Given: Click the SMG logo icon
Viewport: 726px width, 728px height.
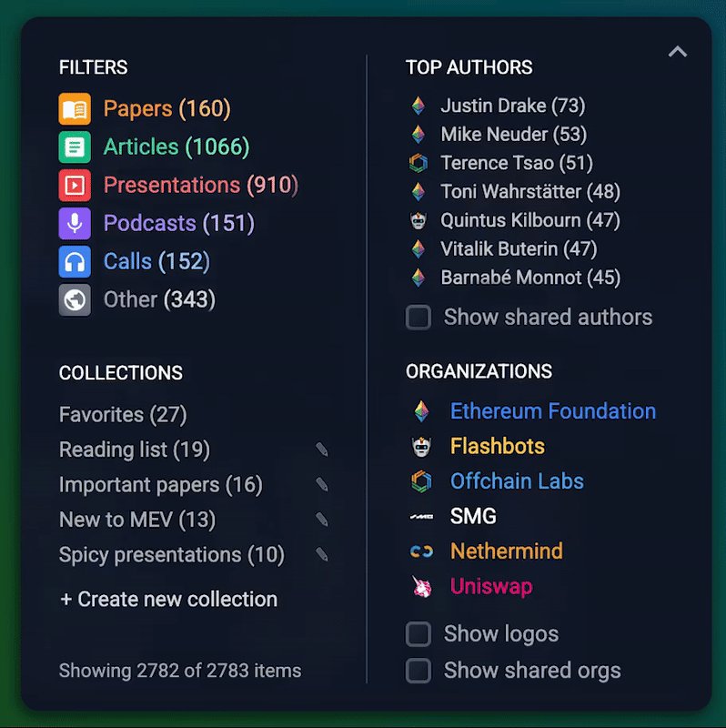Looking at the screenshot, I should 421,516.
